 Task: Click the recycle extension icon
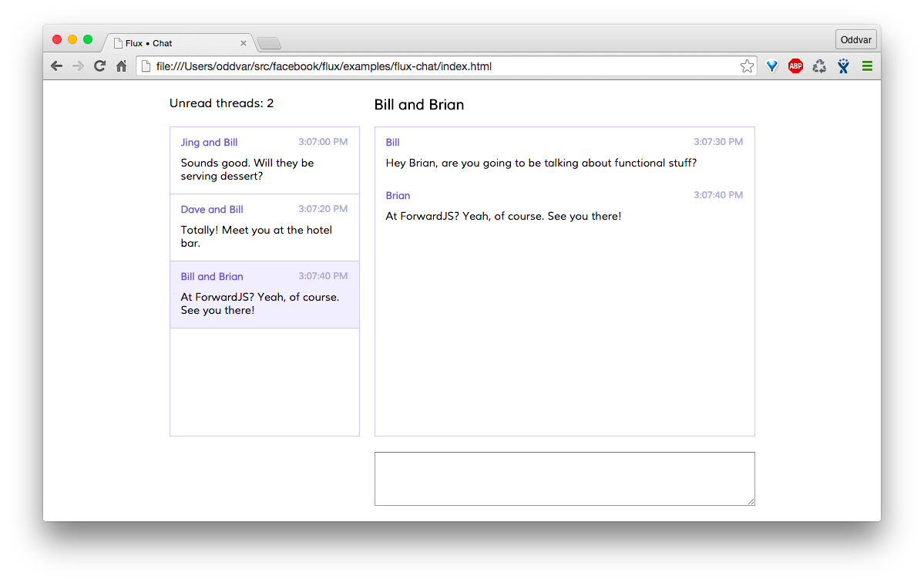tap(819, 66)
